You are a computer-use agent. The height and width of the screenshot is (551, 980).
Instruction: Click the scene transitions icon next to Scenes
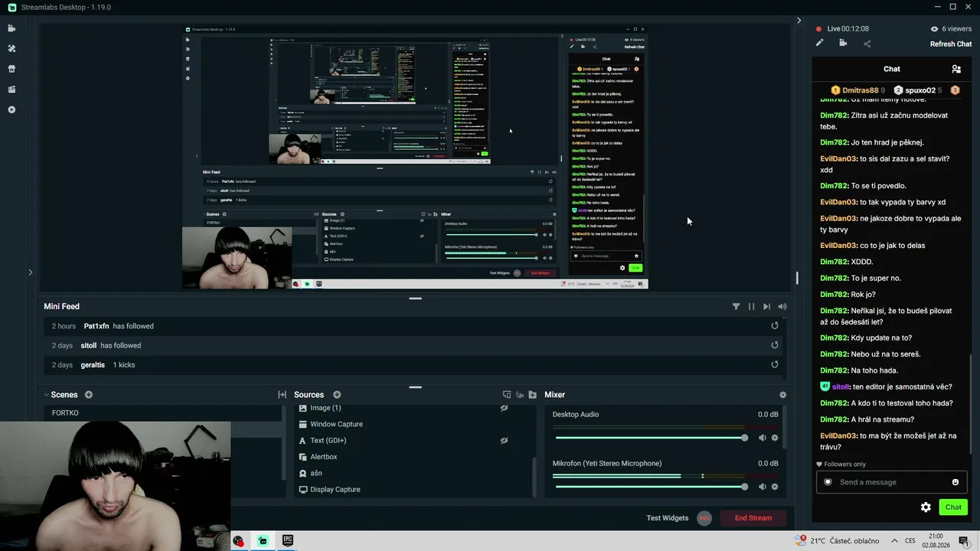pos(282,395)
